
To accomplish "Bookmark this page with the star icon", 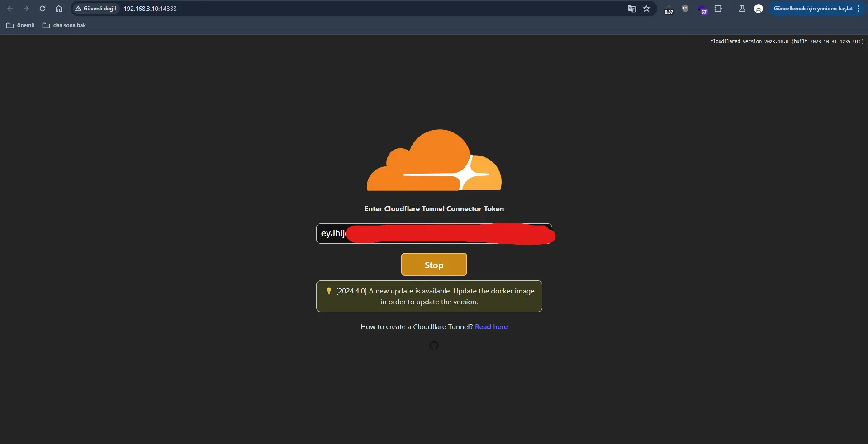I will click(x=646, y=9).
